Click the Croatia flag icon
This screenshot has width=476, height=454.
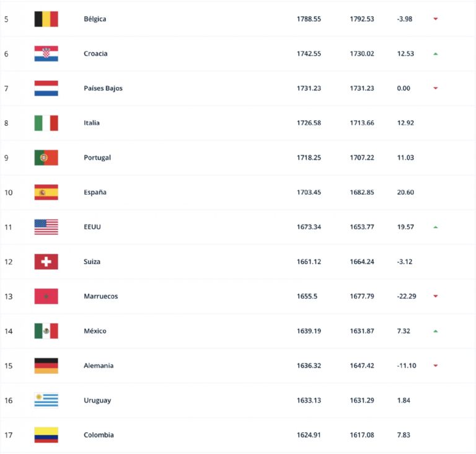[46, 54]
